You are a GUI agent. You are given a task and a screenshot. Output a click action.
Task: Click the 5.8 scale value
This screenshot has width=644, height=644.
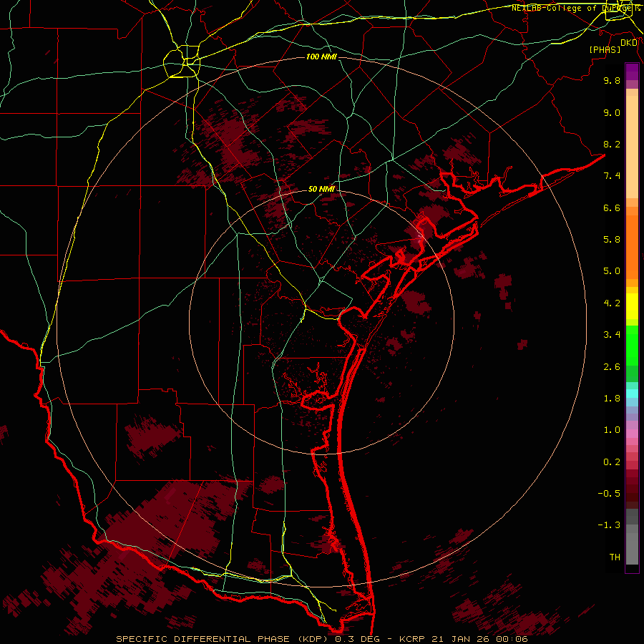[612, 240]
